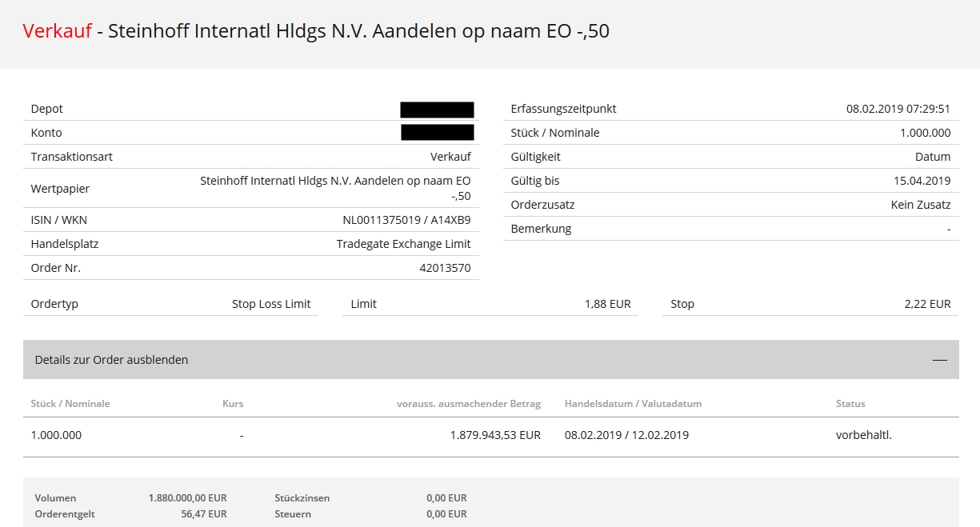Viewport: 980px width, 527px height.
Task: Click the Steuern label
Action: [293, 514]
